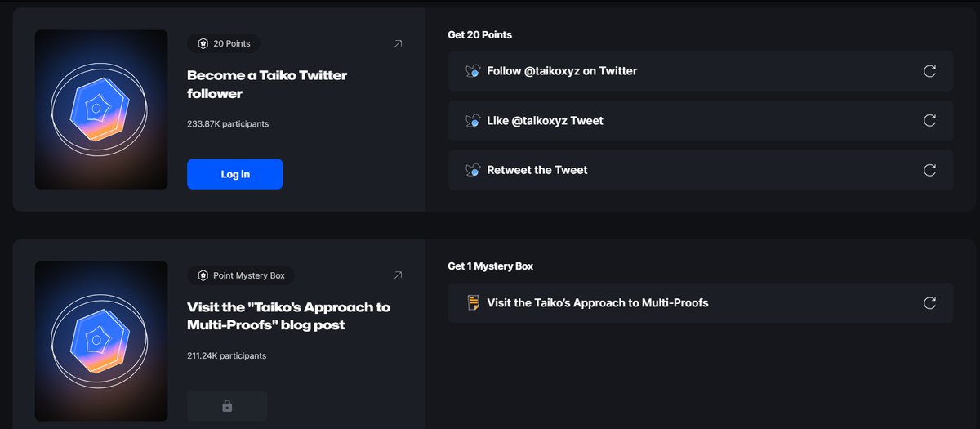Image resolution: width=980 pixels, height=429 pixels.
Task: Refresh the Follow @taikoxyz on Twitter task
Action: (x=929, y=71)
